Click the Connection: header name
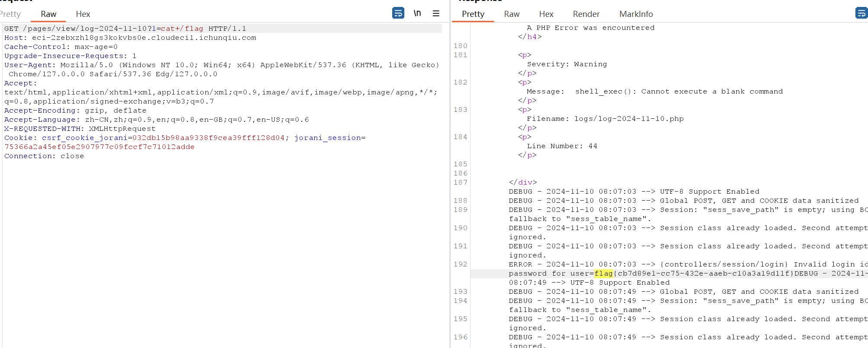 [x=30, y=156]
